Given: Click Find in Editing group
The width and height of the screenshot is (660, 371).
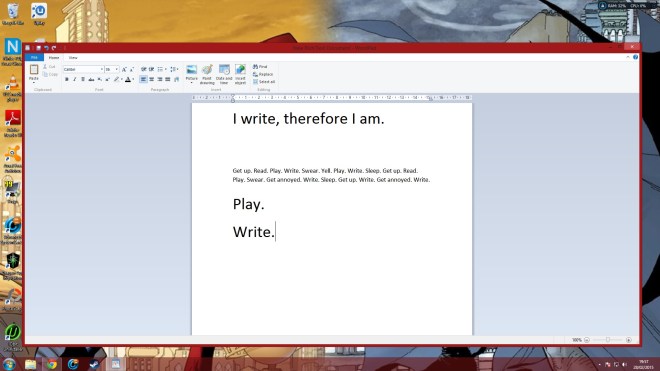Looking at the screenshot, I should [x=261, y=67].
